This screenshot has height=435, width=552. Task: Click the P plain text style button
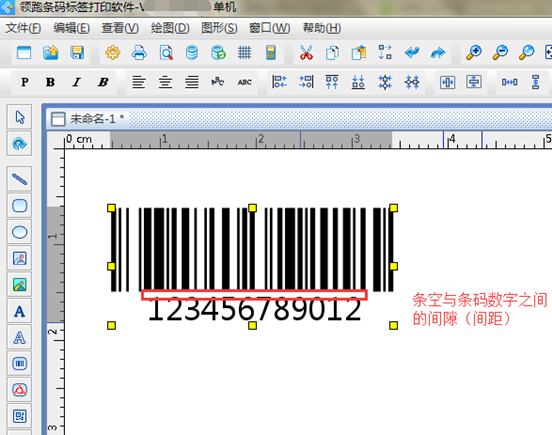24,82
